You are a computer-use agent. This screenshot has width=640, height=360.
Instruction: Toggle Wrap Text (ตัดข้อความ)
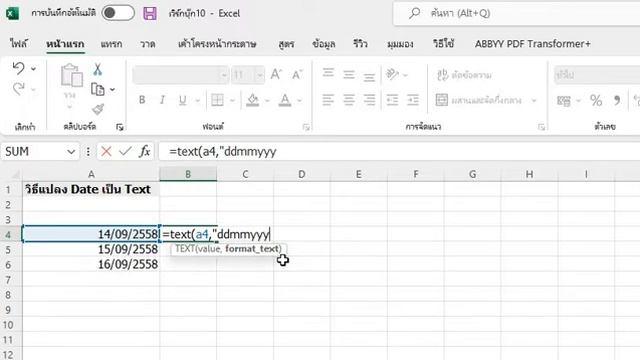pos(464,75)
